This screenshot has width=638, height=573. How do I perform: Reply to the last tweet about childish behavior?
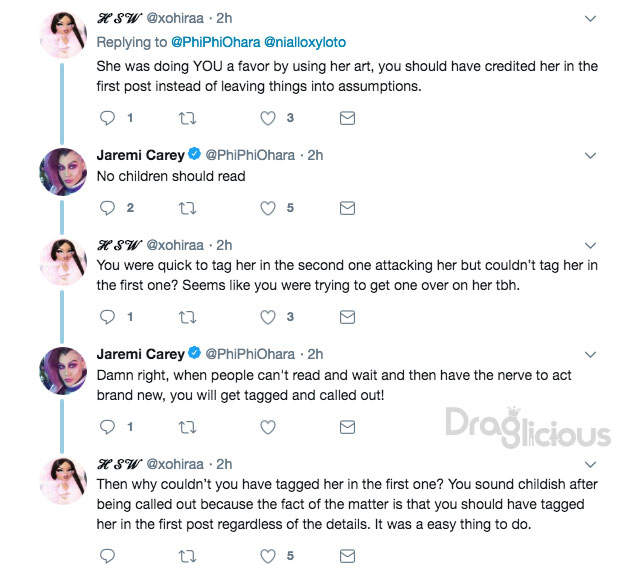pyautogui.click(x=107, y=556)
